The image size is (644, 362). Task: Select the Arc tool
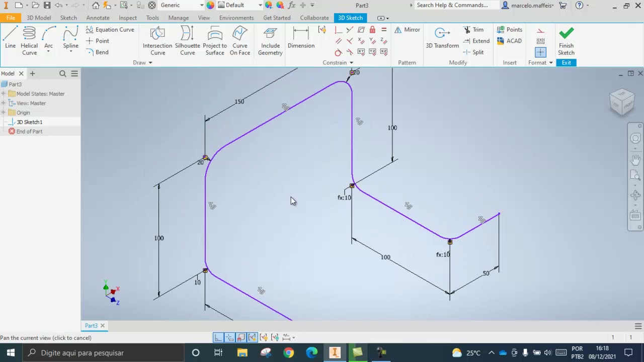[x=48, y=38]
